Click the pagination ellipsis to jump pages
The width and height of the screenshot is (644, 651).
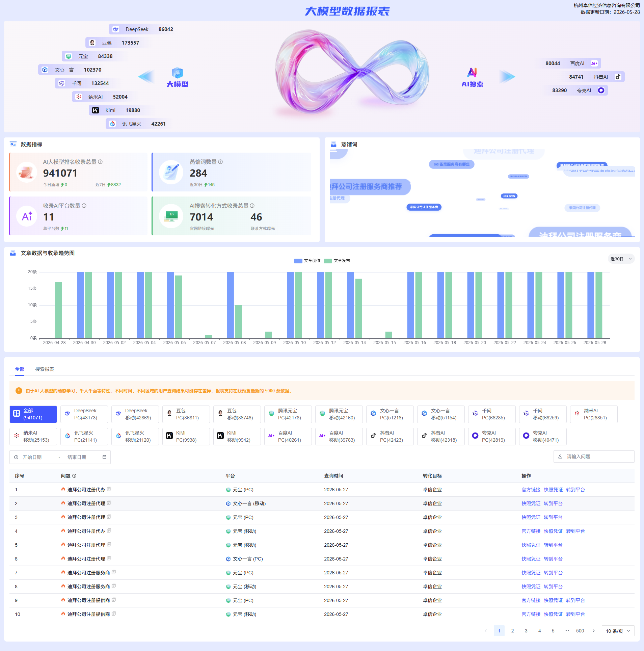567,631
